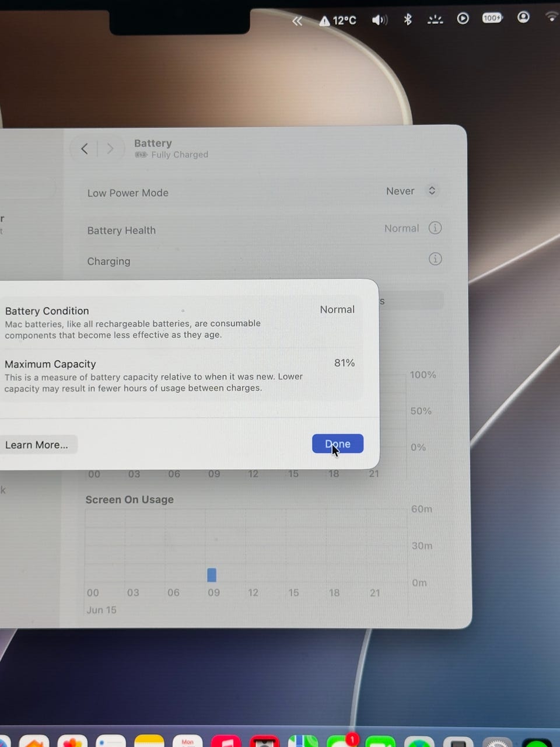Screen dimensions: 560x747
Task: Open the user account menu bar icon
Action: click(523, 17)
